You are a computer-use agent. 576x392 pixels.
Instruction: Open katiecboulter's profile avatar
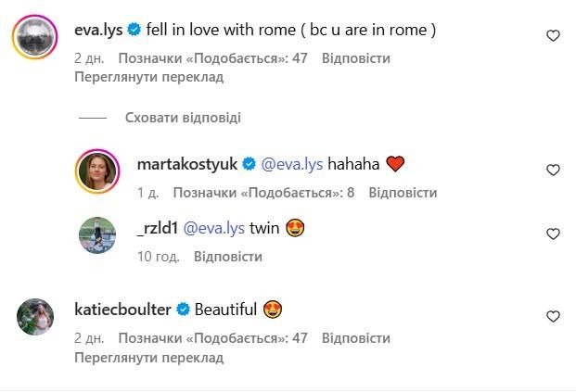[x=34, y=317]
